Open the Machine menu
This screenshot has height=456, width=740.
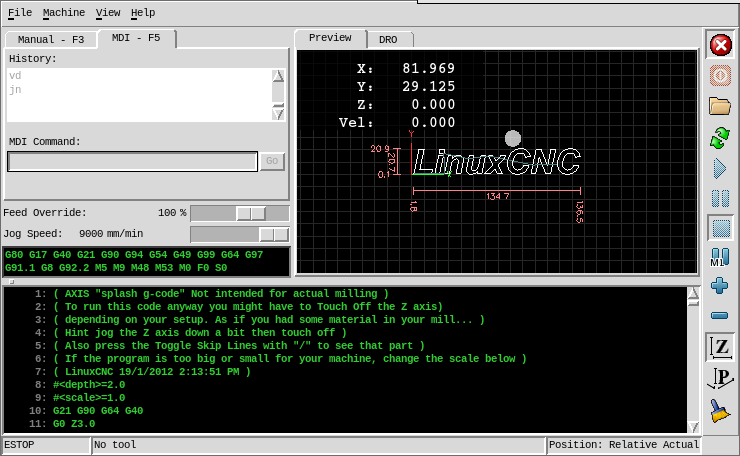pos(64,13)
